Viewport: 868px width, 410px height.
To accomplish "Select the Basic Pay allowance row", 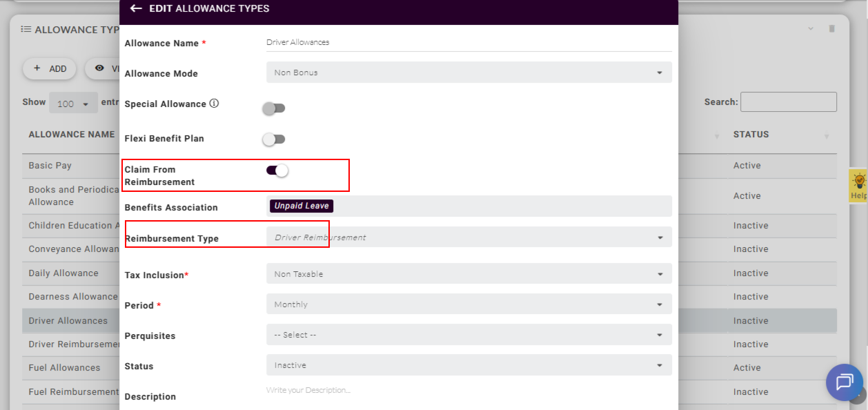I will coord(50,166).
